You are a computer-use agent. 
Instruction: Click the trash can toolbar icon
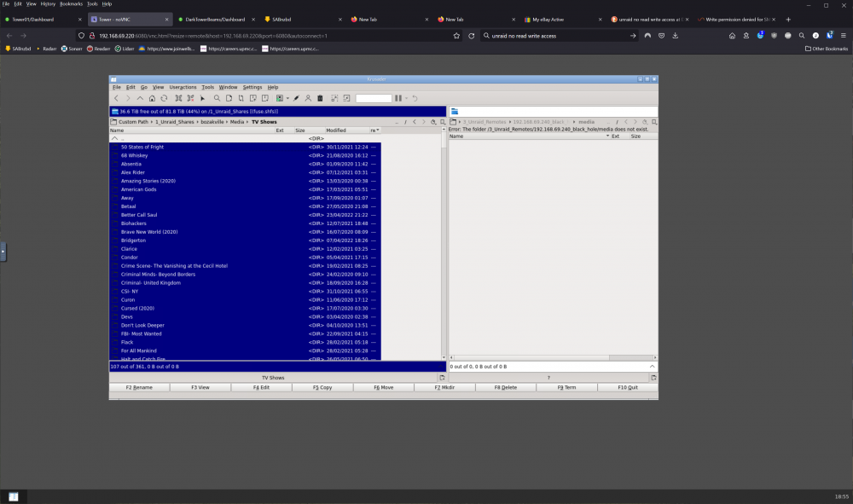point(320,98)
